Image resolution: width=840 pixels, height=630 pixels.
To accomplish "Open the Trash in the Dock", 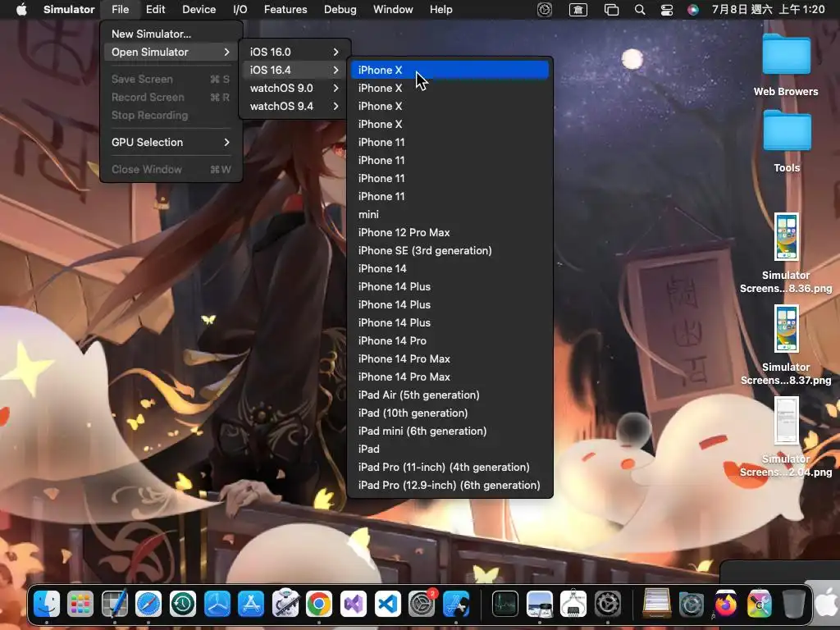I will tap(794, 605).
